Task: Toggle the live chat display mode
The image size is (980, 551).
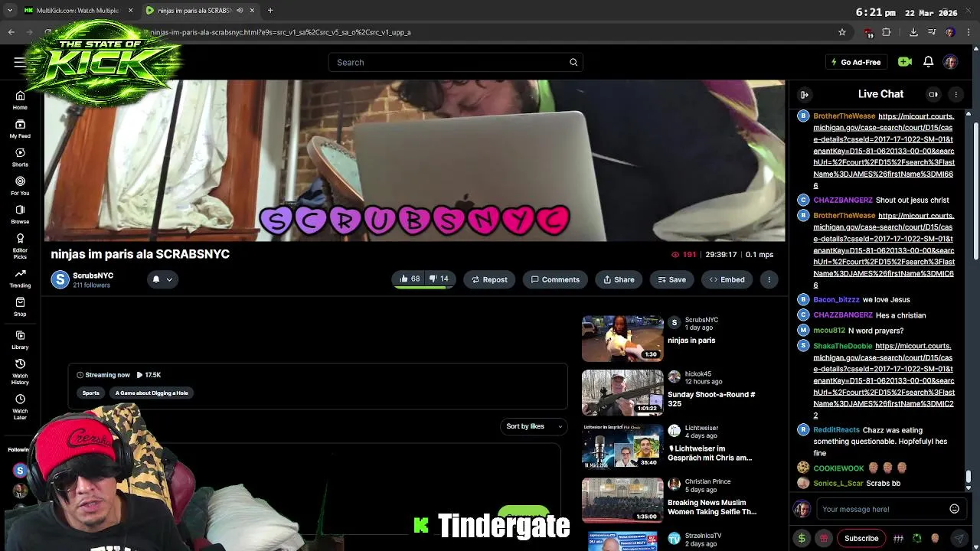Action: click(x=933, y=94)
